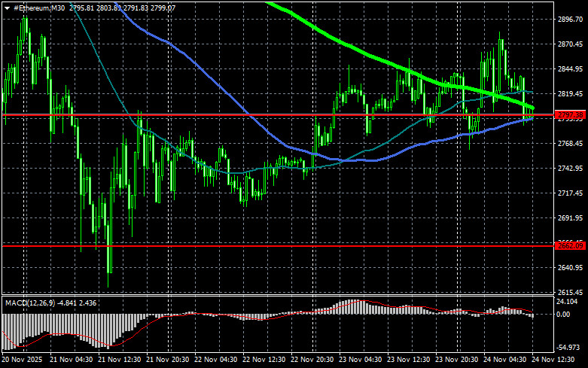
Task: Click the -54.973 MACD scale value
Action: coord(568,348)
